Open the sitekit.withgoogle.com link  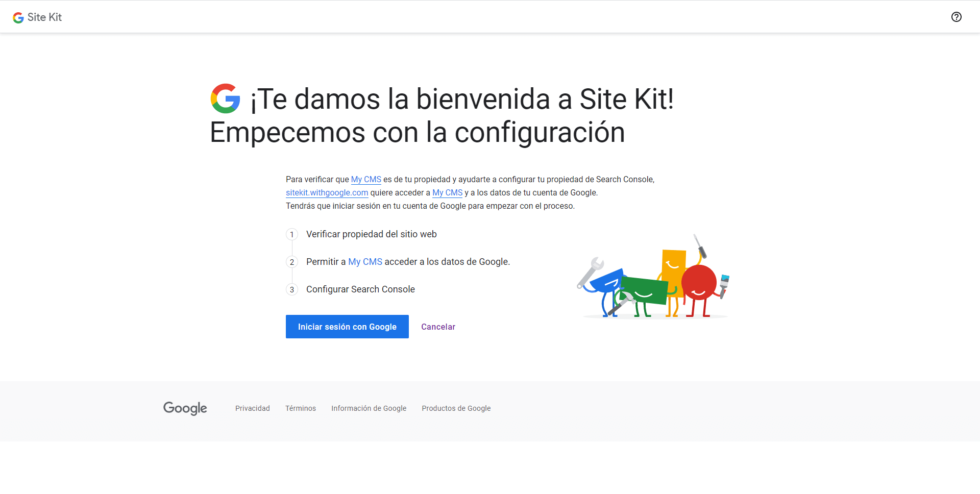click(327, 193)
